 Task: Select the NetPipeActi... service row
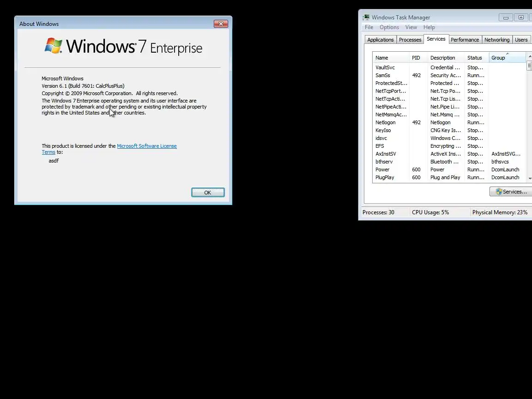449,107
